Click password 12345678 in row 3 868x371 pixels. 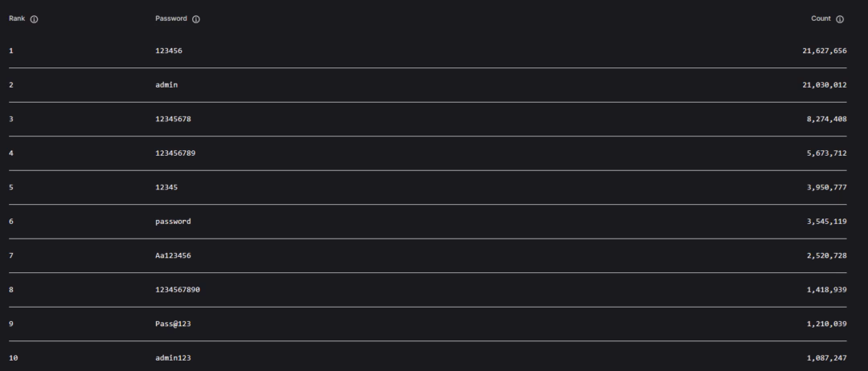point(173,119)
